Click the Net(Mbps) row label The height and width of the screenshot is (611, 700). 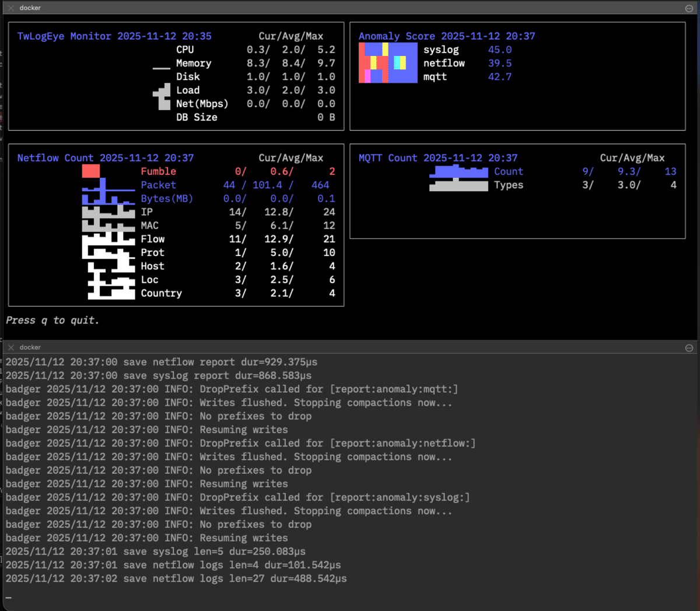click(202, 104)
